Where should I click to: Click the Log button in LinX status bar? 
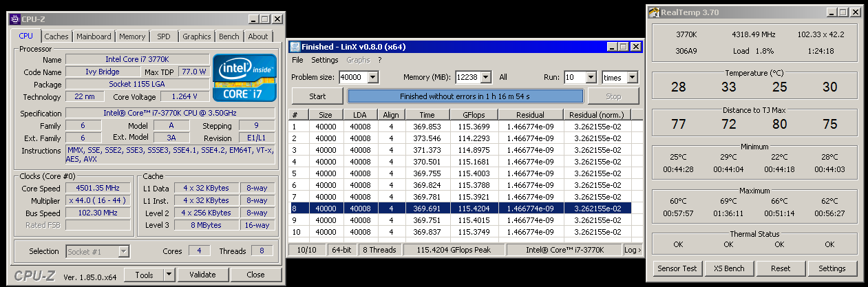pos(632,250)
